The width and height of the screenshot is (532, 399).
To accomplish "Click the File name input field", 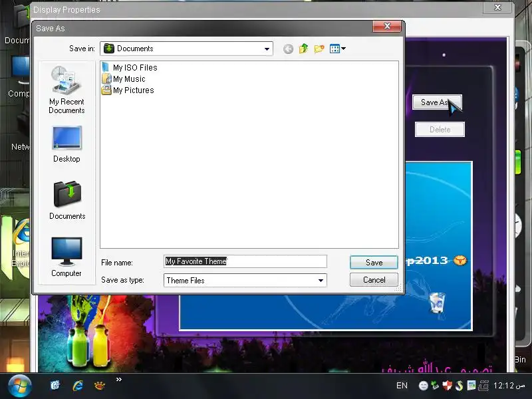I will tap(245, 261).
